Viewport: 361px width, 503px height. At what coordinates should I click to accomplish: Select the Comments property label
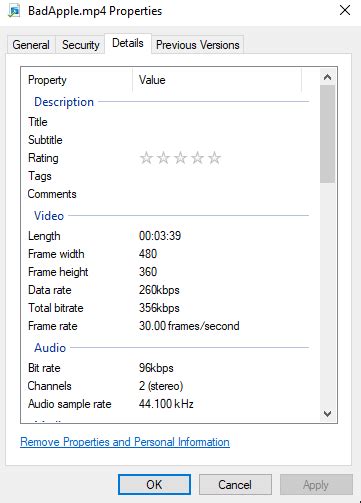coord(52,194)
